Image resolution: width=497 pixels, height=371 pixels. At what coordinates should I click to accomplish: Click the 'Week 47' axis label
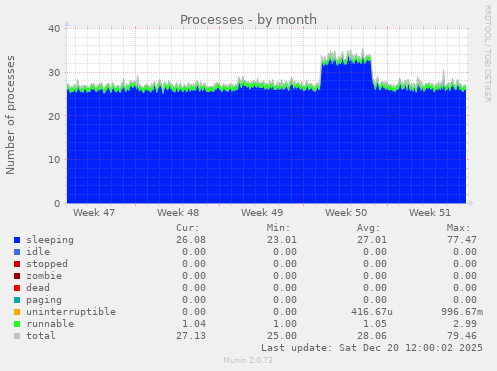point(94,213)
